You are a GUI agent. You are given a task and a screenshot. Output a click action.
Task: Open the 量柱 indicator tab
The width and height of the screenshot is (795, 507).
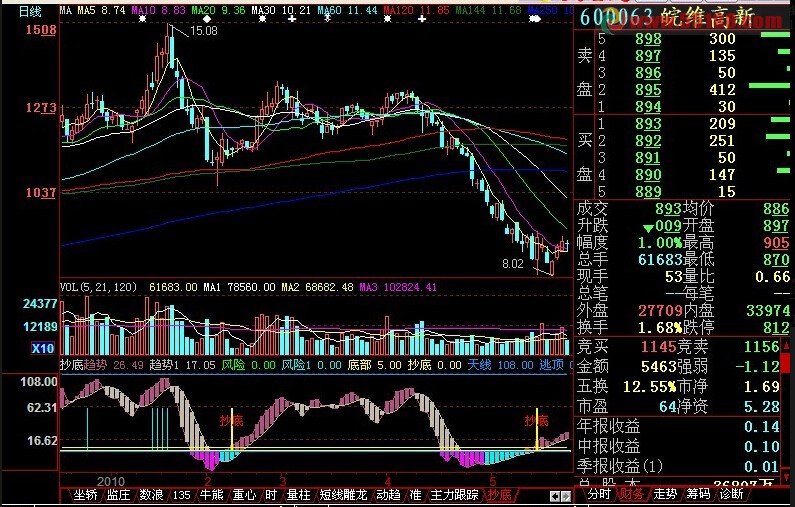299,494
